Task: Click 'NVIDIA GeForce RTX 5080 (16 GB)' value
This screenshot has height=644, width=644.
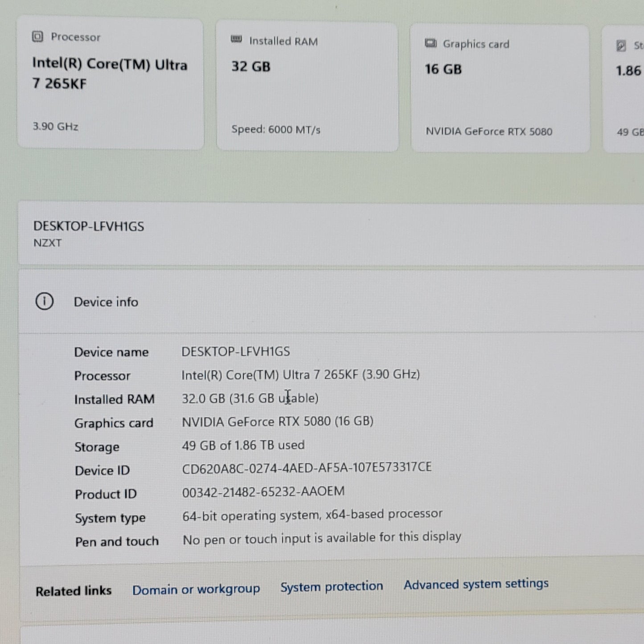Action: click(278, 421)
